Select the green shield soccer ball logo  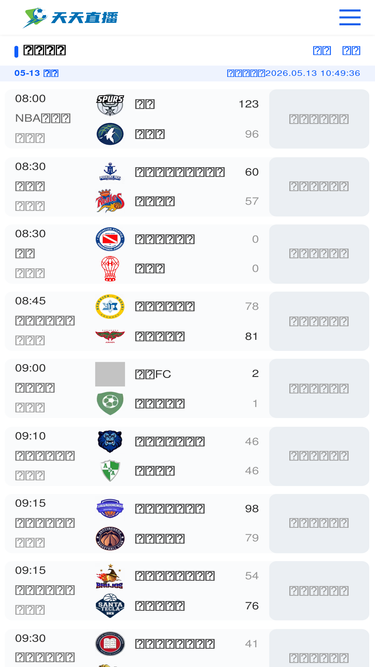click(110, 403)
